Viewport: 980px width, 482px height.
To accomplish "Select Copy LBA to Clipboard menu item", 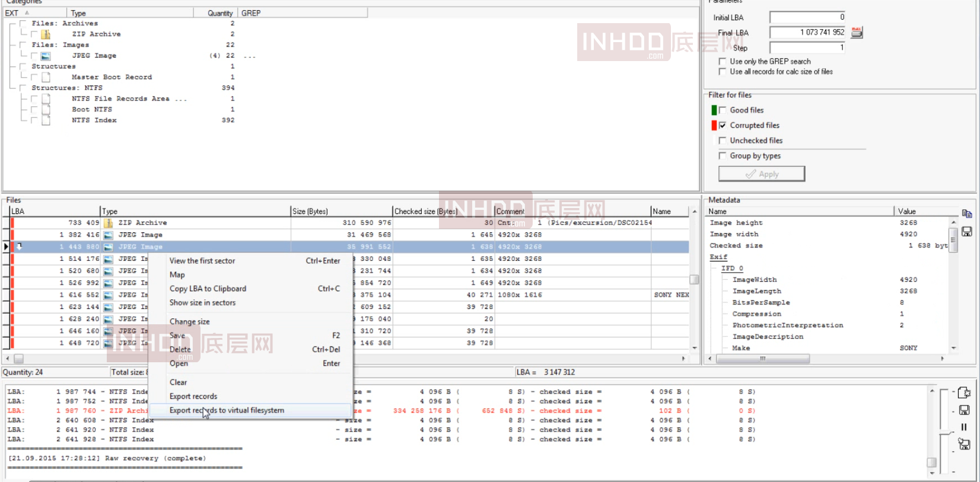I will (x=208, y=289).
